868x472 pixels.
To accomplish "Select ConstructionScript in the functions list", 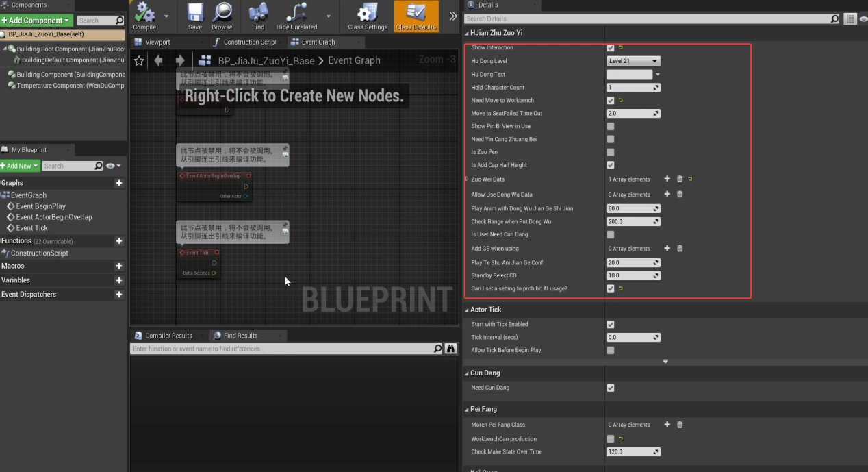I will click(34, 253).
